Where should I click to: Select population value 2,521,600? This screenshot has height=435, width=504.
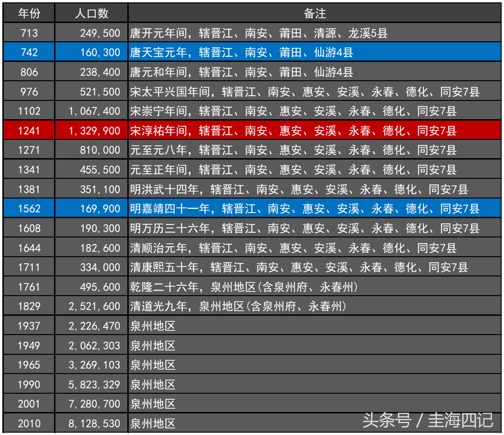click(x=94, y=306)
